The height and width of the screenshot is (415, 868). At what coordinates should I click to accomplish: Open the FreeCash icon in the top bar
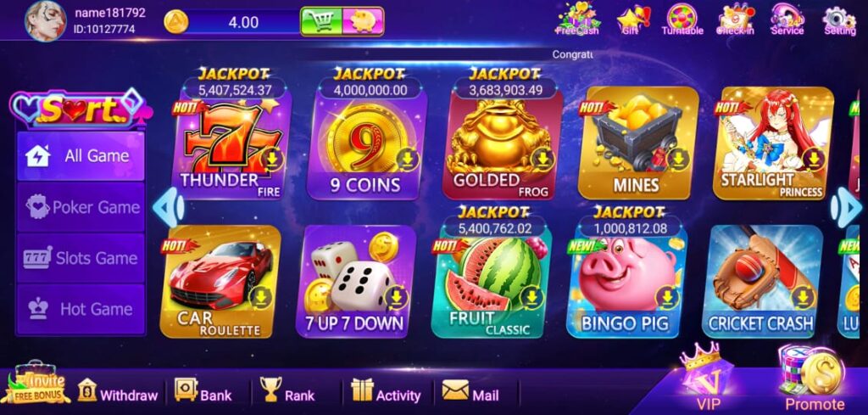tap(577, 19)
